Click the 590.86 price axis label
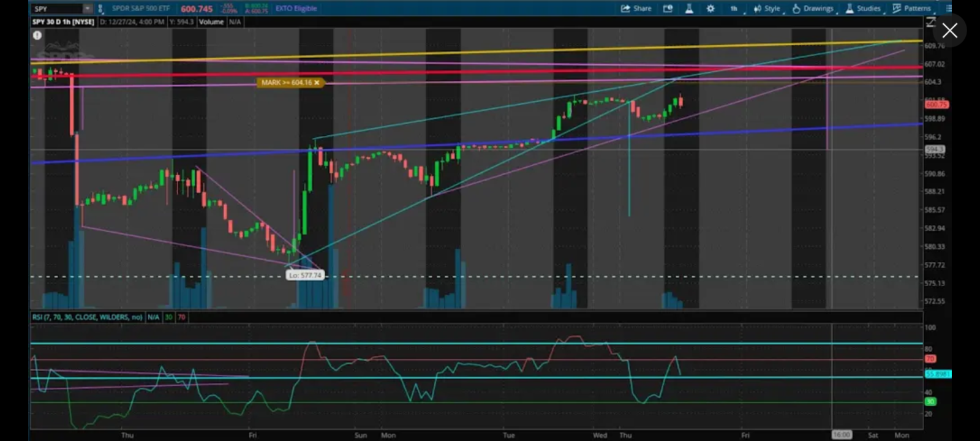The width and height of the screenshot is (980, 441). coord(935,174)
